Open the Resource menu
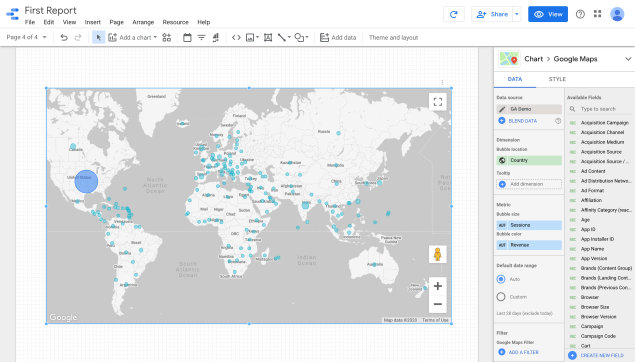Viewport: 635px width, 362px height. click(175, 22)
